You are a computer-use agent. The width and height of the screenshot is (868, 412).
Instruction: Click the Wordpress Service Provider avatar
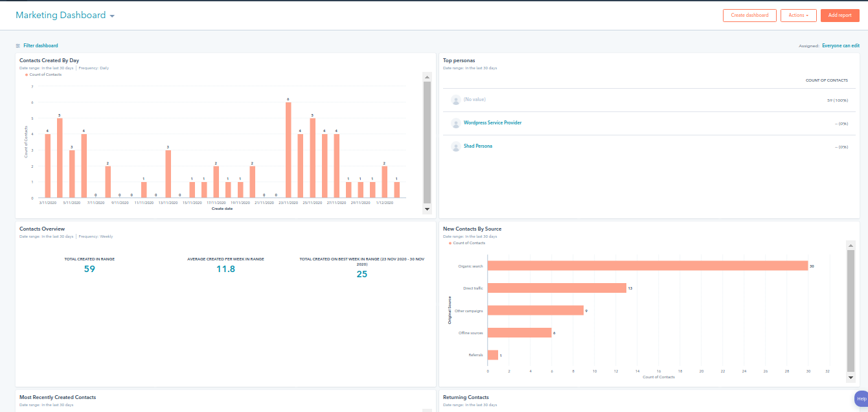tap(455, 123)
